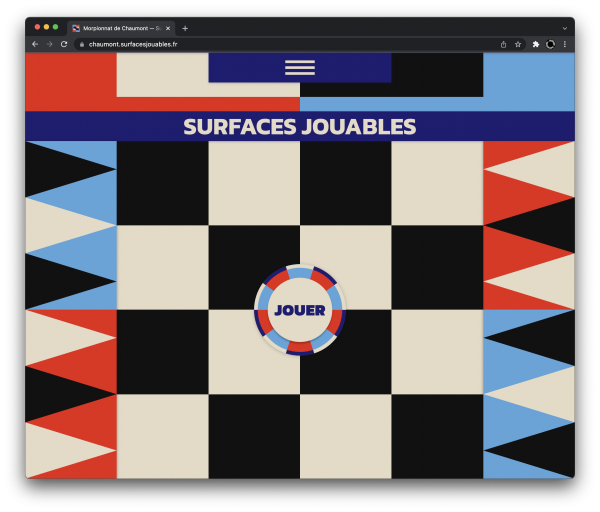Bookmark this page with the star
Image resolution: width=600 pixels, height=512 pixels.
pos(518,44)
